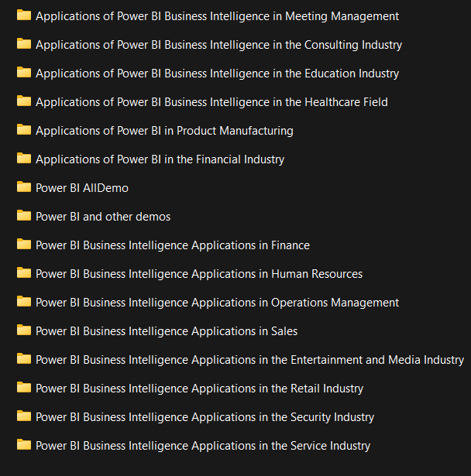Click folder icon next to Applications in Sales
Viewport: 471px width, 476px height.
click(x=24, y=330)
